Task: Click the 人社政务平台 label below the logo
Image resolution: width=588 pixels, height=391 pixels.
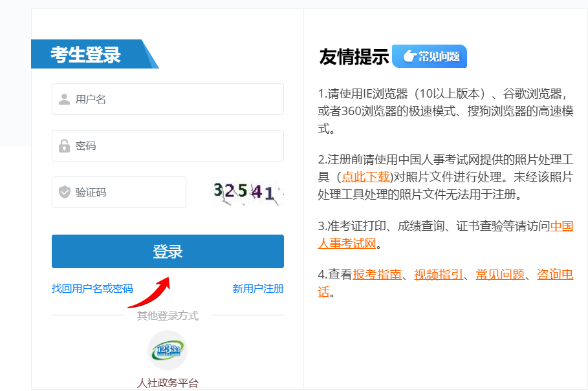Action: coord(168,381)
